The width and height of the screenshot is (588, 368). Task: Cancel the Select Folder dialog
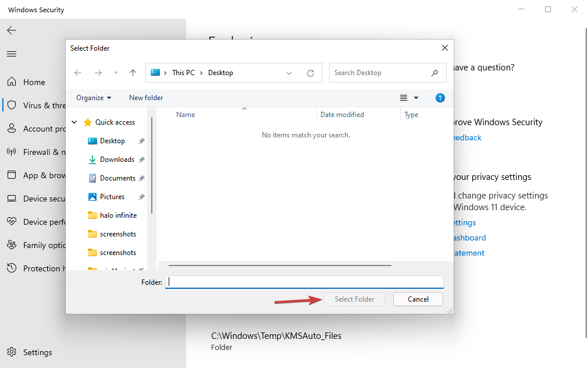click(x=418, y=299)
